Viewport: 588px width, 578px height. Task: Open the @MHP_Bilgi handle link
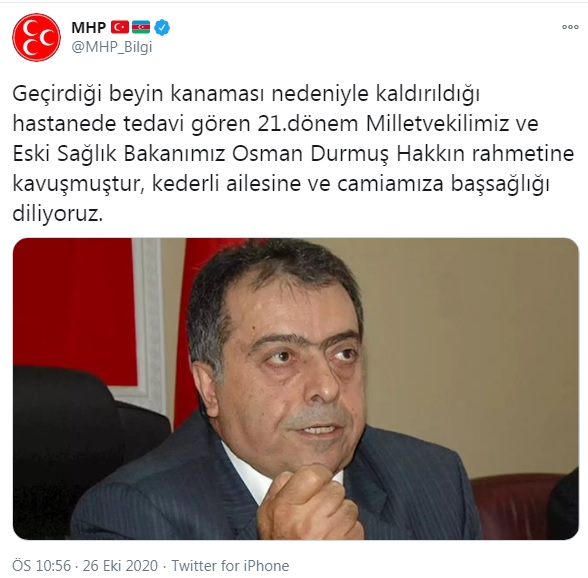112,47
